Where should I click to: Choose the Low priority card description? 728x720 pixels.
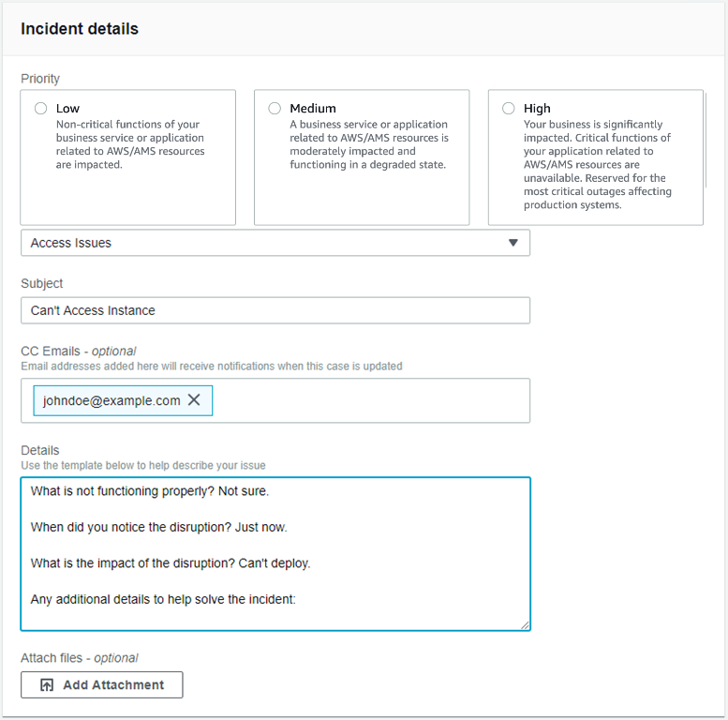[x=130, y=144]
